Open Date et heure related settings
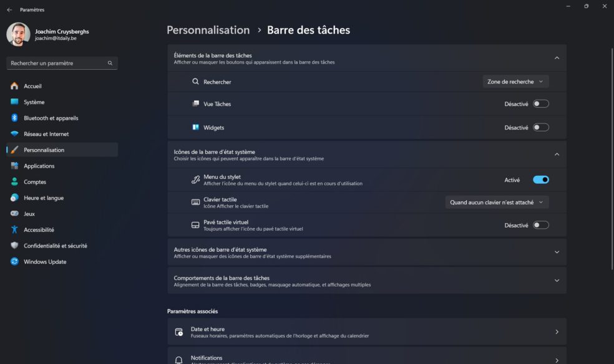Viewport: 614px width, 364px height. [x=367, y=332]
